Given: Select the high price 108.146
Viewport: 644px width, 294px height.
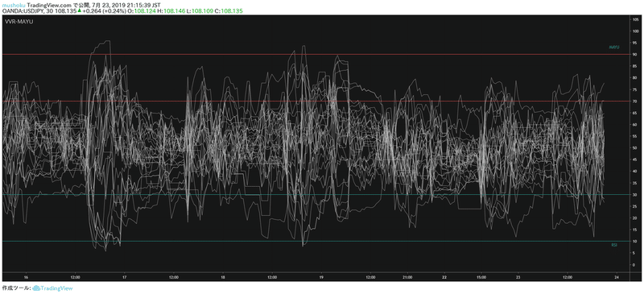Looking at the screenshot, I should (x=175, y=11).
